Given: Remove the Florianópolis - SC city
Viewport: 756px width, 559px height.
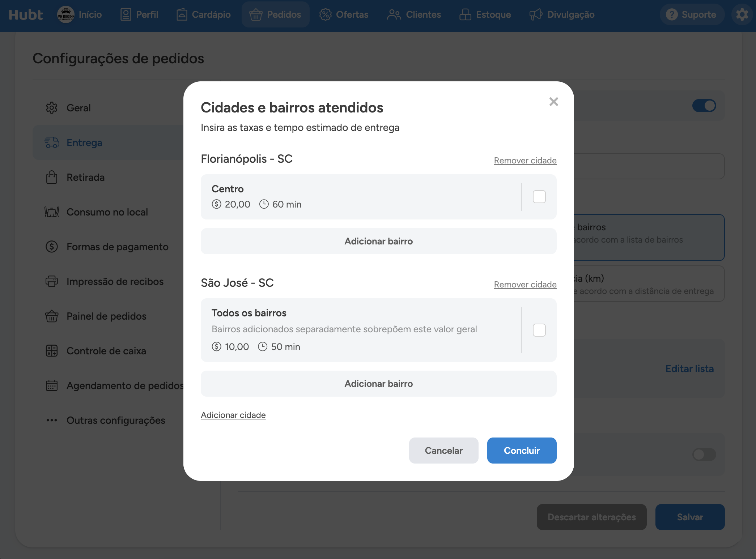Looking at the screenshot, I should 525,161.
